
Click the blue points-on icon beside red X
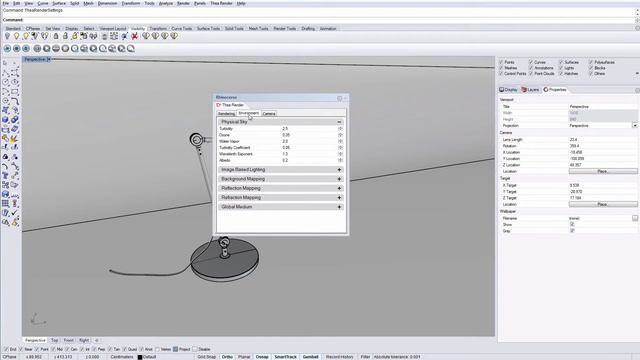[x=124, y=36]
